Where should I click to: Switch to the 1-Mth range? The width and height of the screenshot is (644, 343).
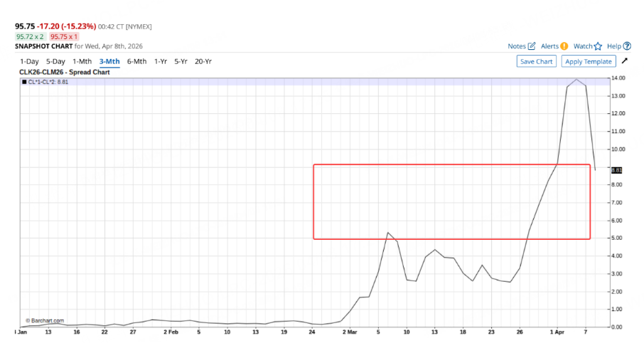tap(82, 61)
